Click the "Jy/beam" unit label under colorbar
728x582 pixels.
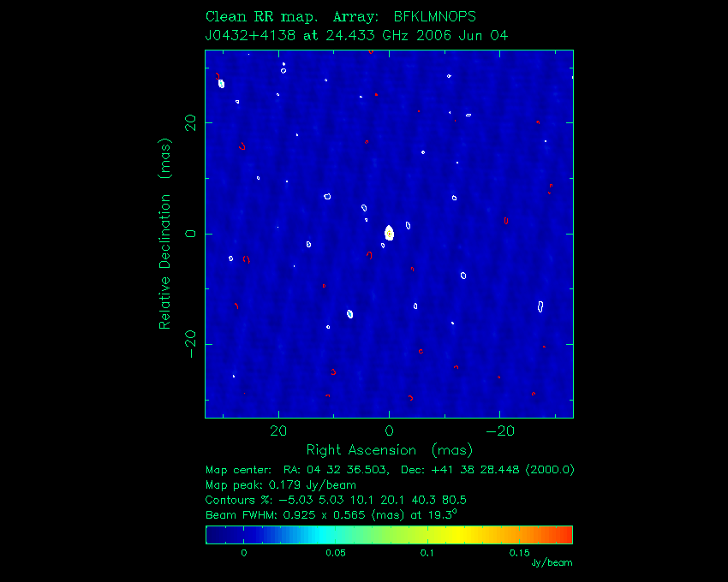coord(552,563)
